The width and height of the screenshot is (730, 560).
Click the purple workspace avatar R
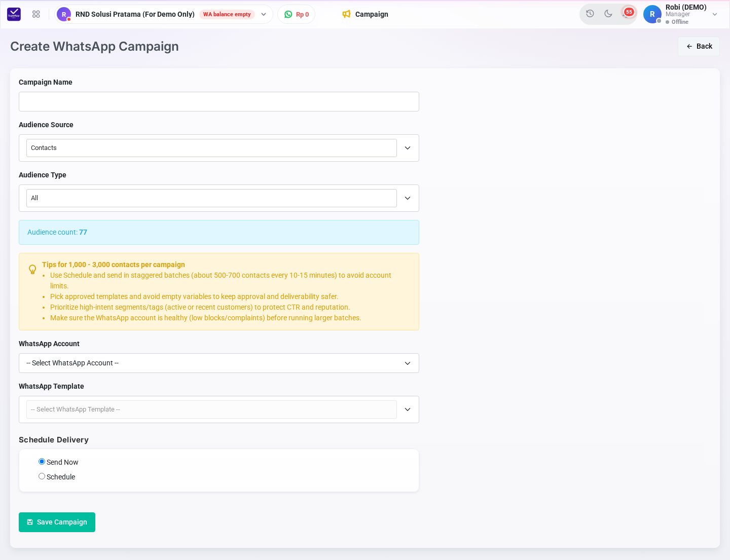[64, 14]
